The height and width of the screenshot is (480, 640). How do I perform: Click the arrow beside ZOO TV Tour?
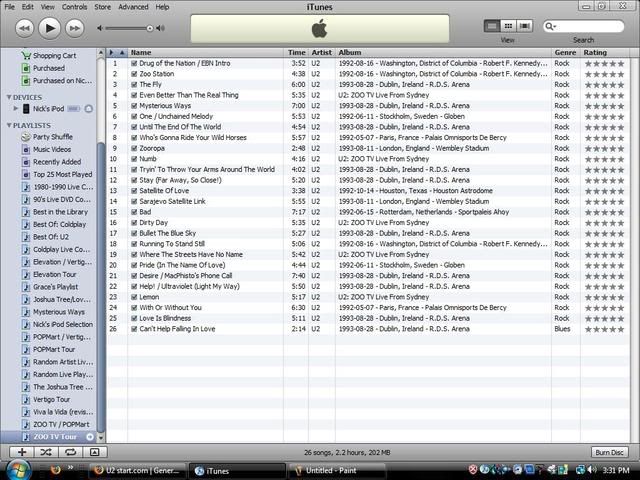click(90, 437)
